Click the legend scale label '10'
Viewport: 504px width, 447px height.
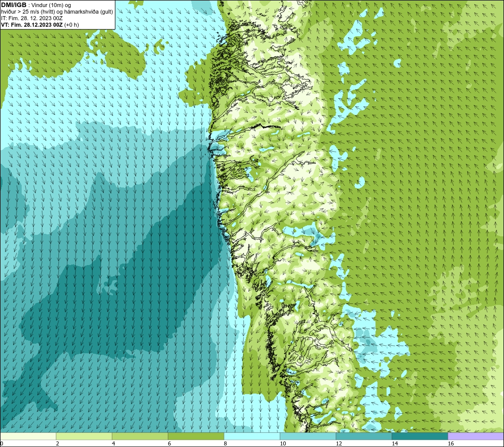[283, 443]
